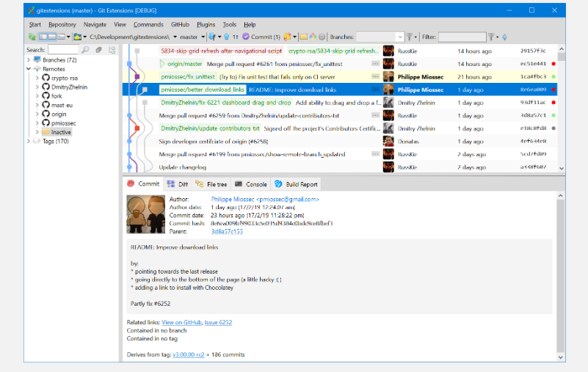The height and width of the screenshot is (372, 588).
Task: Click the stash toolbar icon
Action: coord(287,37)
